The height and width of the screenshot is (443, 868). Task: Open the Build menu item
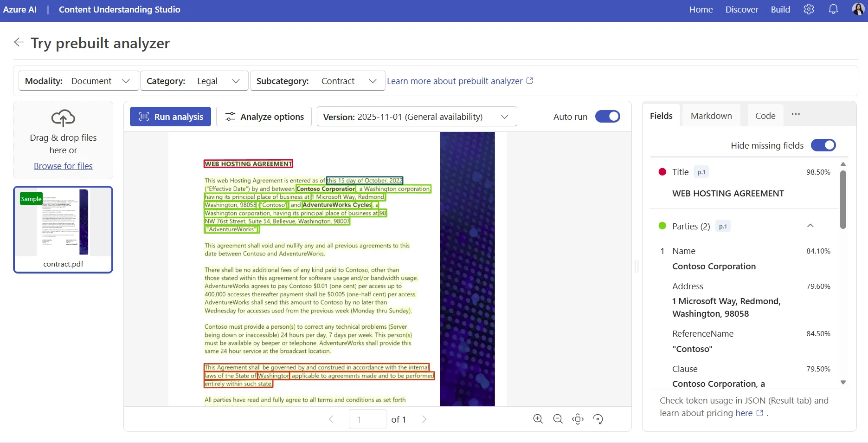point(780,9)
